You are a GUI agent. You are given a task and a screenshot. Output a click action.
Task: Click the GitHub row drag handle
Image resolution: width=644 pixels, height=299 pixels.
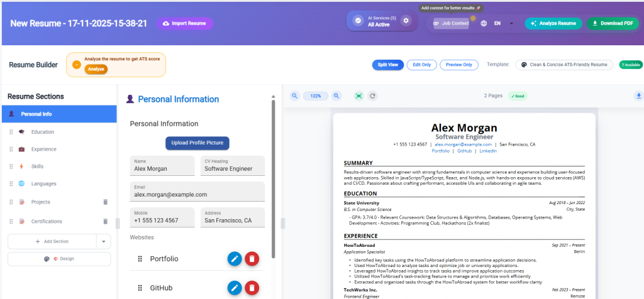[x=140, y=288]
